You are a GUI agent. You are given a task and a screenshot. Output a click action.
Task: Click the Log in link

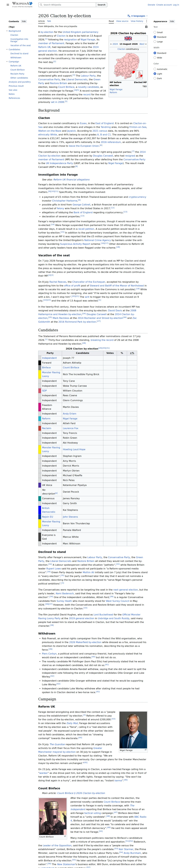coord(176,5)
